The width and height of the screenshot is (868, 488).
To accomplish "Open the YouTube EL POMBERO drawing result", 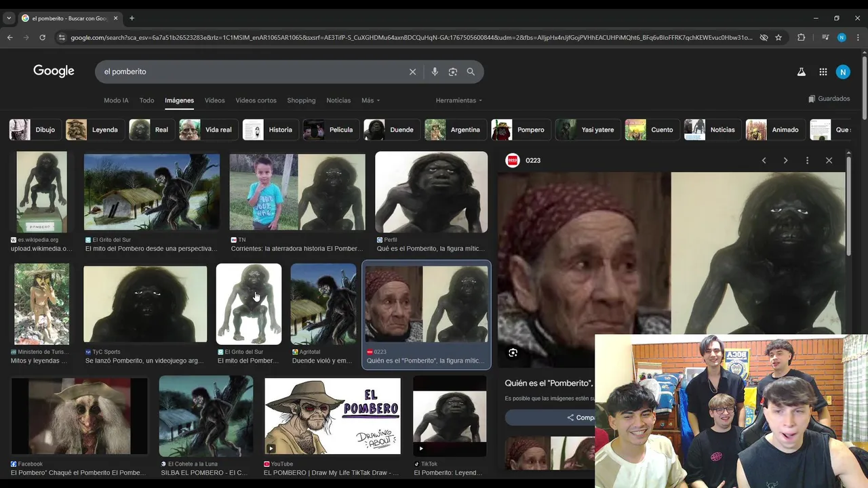I will pos(332,416).
